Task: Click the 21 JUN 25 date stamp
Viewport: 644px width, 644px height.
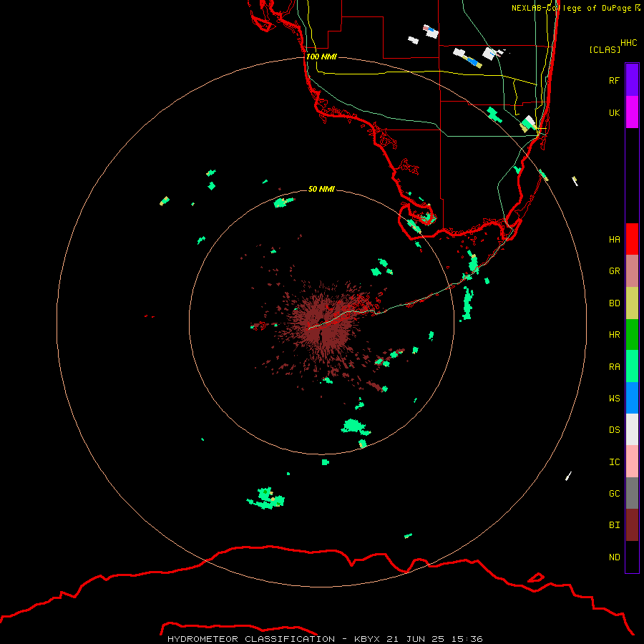Action: [x=415, y=639]
